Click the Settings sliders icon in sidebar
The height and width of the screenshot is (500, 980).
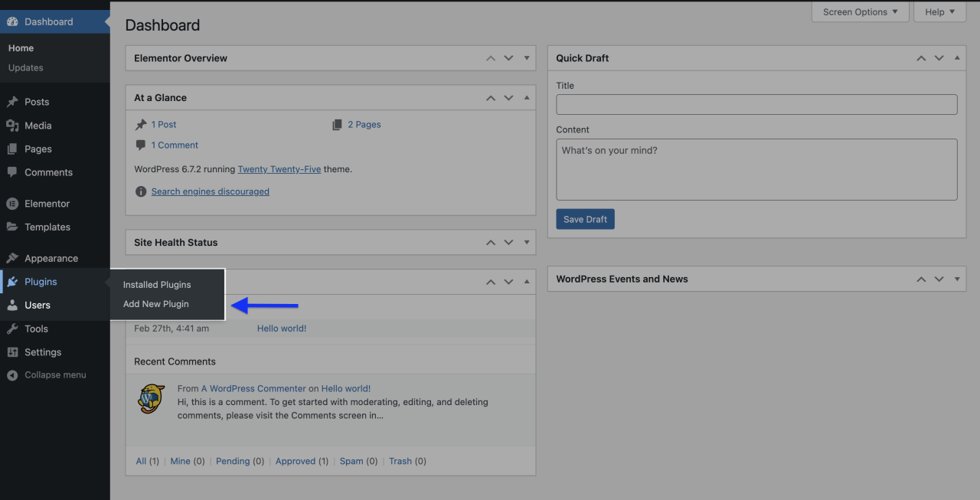point(12,352)
